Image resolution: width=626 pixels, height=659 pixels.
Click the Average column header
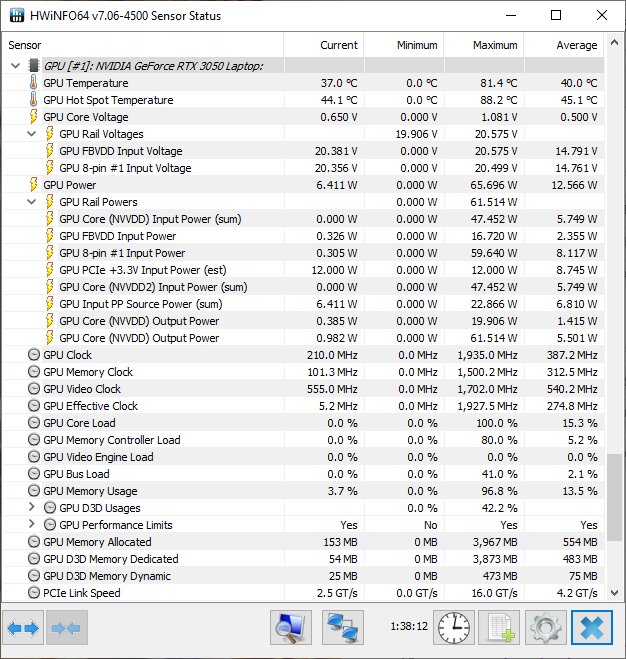pos(564,45)
